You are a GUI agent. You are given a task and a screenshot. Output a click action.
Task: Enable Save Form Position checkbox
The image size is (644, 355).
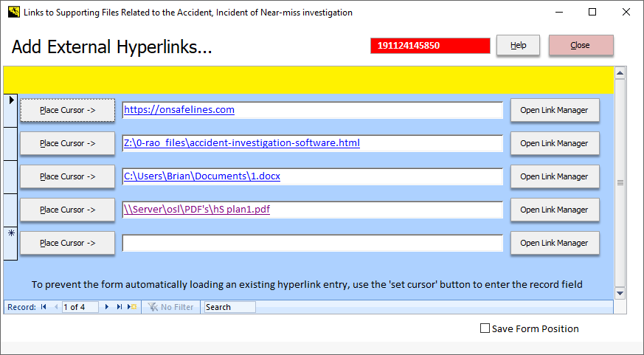(485, 328)
